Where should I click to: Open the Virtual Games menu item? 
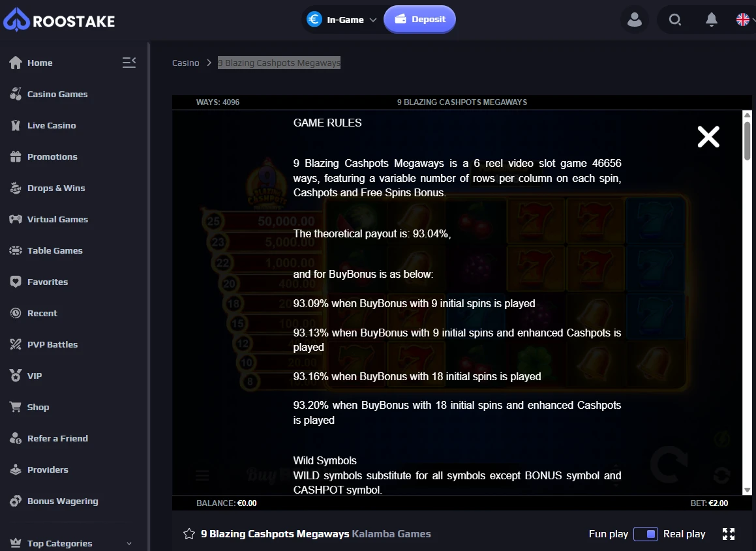[x=57, y=219]
